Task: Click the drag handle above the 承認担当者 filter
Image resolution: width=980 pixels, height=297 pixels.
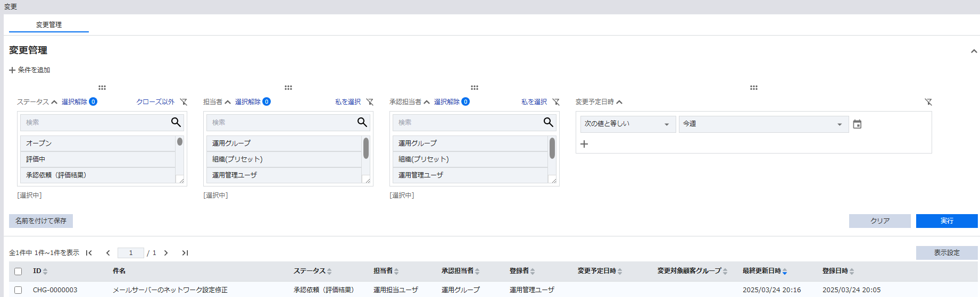Action: tap(475, 88)
